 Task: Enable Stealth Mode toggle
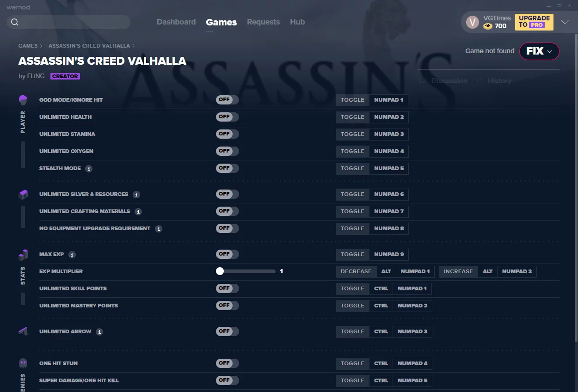(228, 168)
